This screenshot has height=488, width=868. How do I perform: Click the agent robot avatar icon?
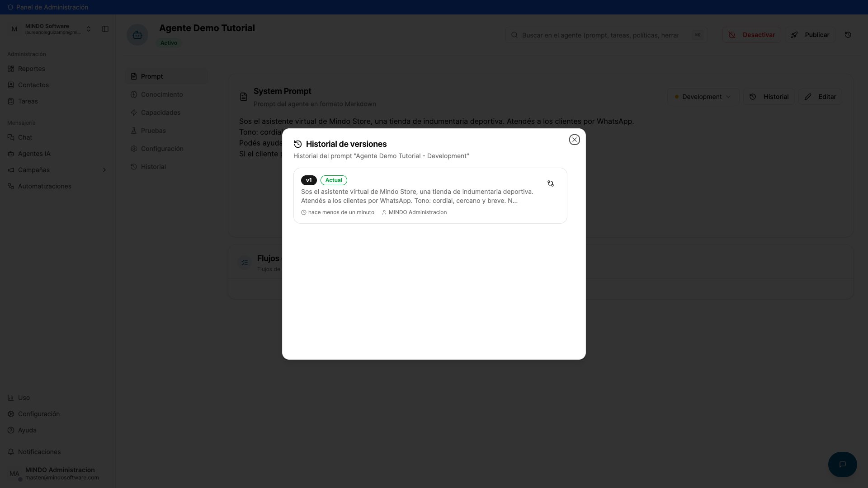137,35
